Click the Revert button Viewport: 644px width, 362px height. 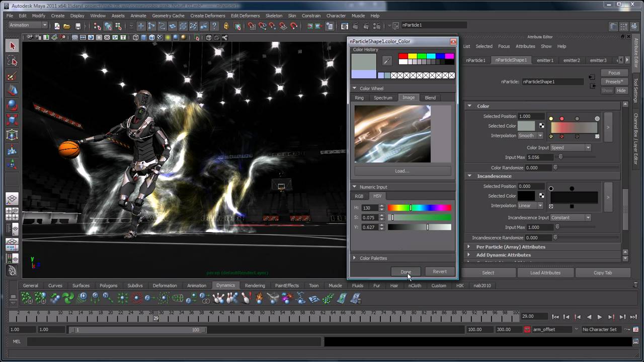[x=439, y=271]
